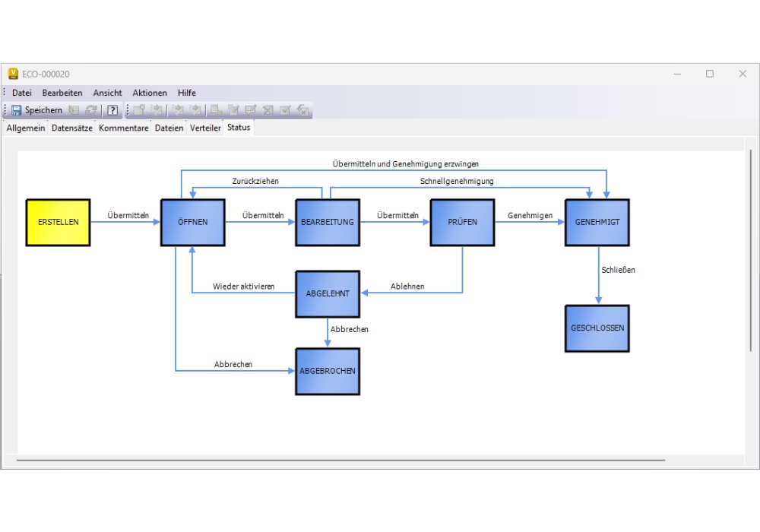Select the yellow ERSTELLEN status box
Screen dimensions: 760x532
(59, 222)
